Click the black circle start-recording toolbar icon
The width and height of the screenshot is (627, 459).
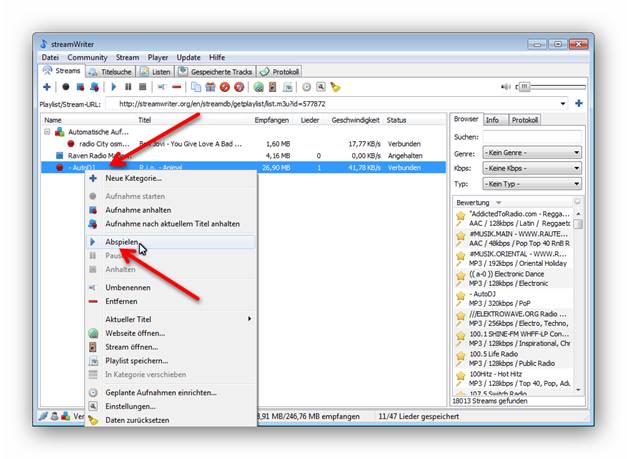click(66, 87)
